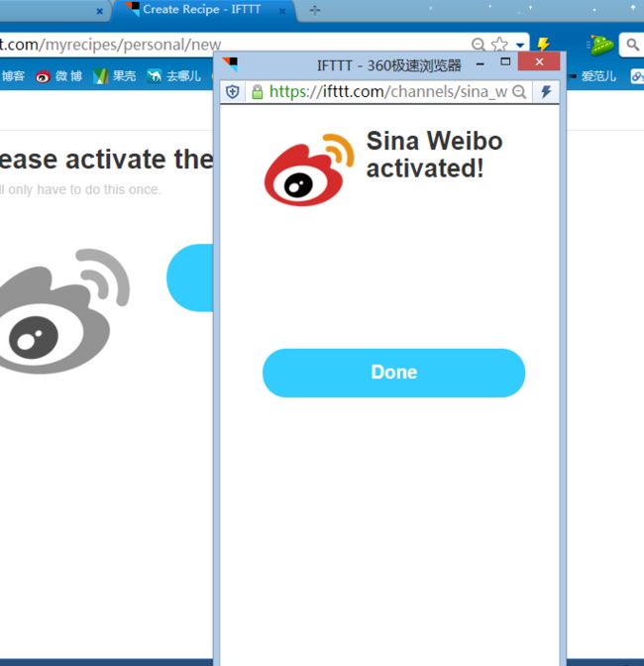Expand the address bar dropdown arrow
644x666 pixels.
click(x=520, y=45)
